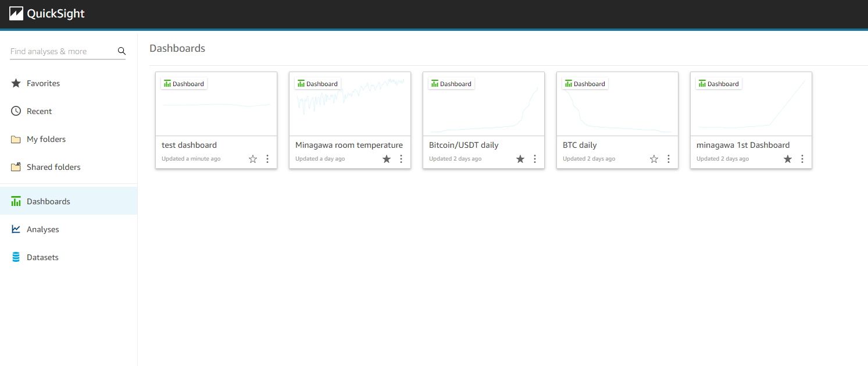
Task: Click the 'BTC daily' title
Action: [580, 145]
